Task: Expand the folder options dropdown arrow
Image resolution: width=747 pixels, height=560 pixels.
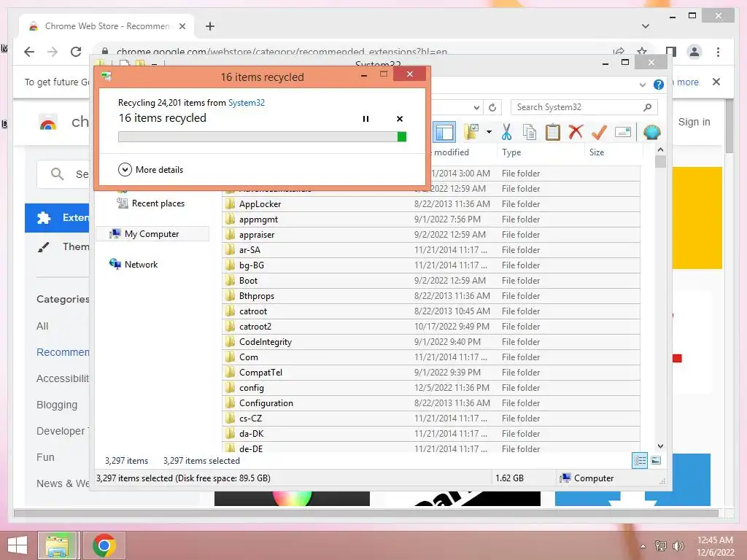Action: click(x=489, y=132)
